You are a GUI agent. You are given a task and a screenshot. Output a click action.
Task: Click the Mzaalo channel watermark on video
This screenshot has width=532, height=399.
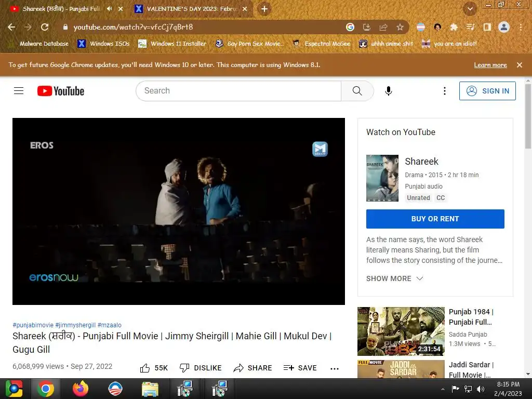tap(320, 149)
